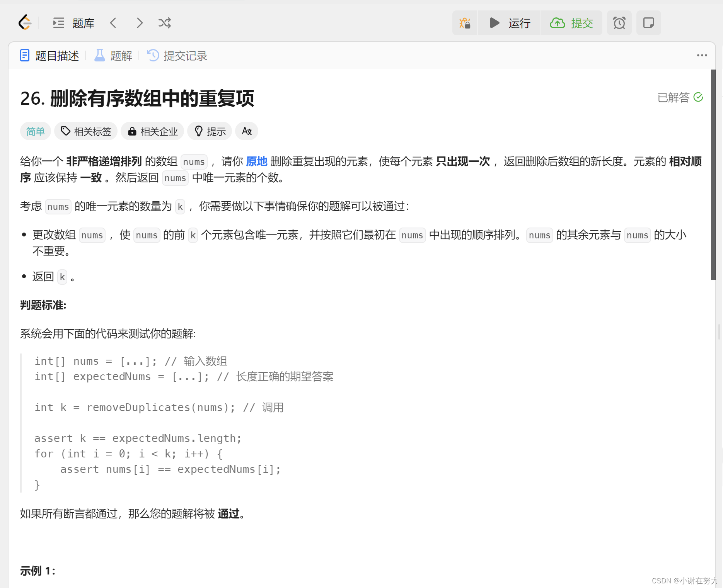Go to previous problem arrow
This screenshot has height=588, width=723.
tap(113, 23)
